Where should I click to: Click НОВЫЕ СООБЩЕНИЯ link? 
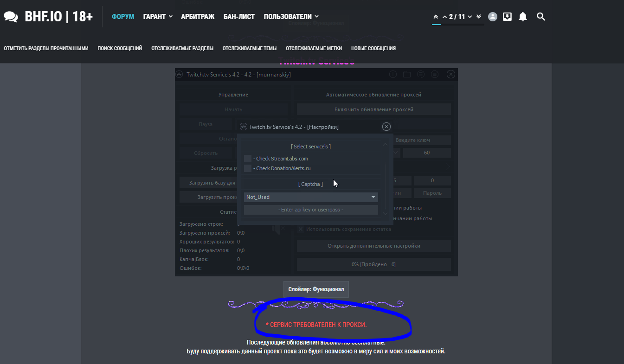[x=373, y=48]
